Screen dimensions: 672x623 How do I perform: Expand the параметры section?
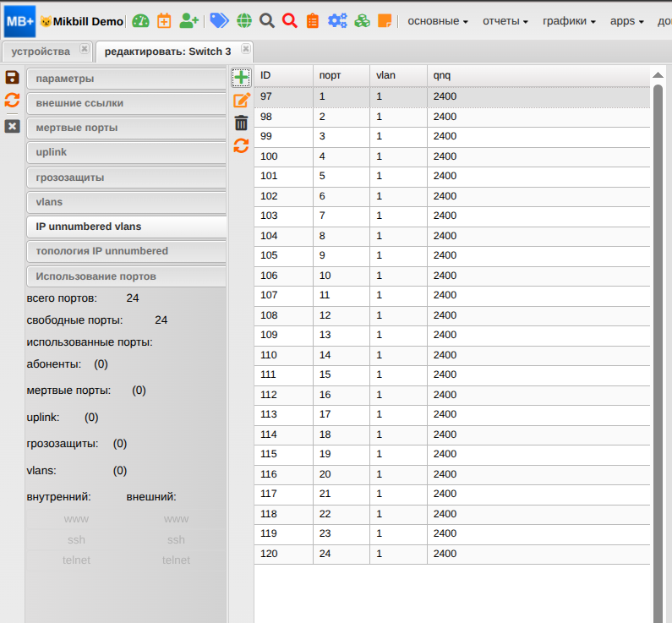click(127, 79)
